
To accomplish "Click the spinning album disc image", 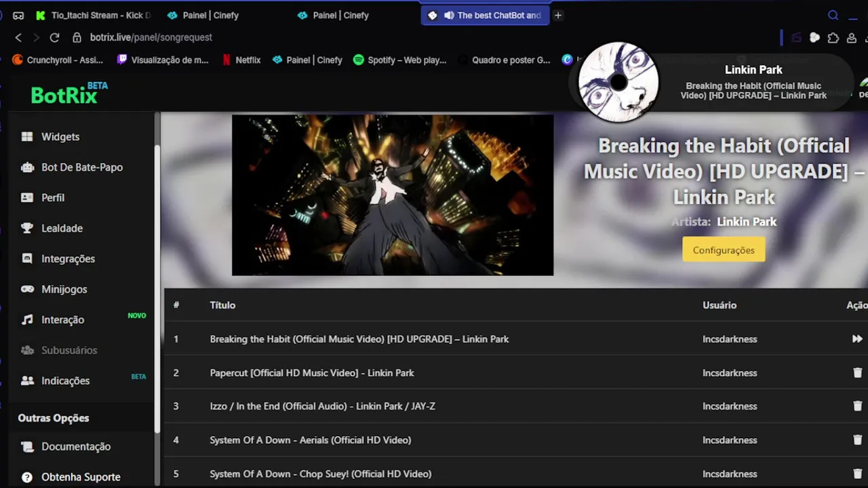I will [x=618, y=82].
